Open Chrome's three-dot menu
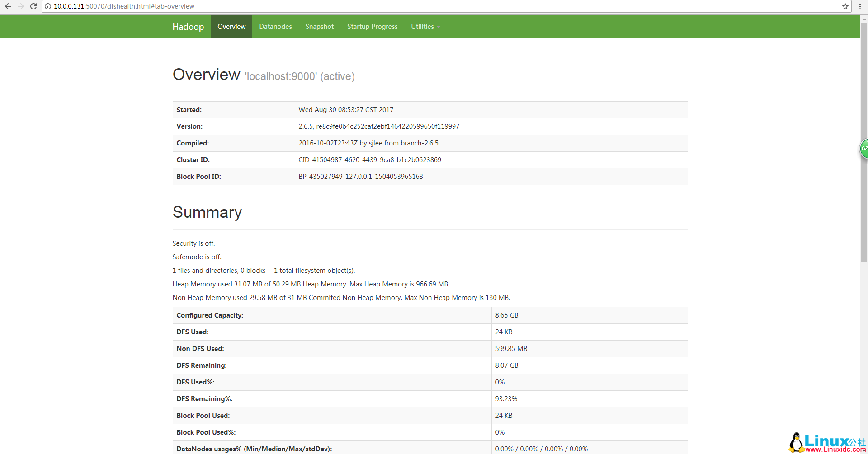Viewport: 868px width, 454px height. click(860, 6)
